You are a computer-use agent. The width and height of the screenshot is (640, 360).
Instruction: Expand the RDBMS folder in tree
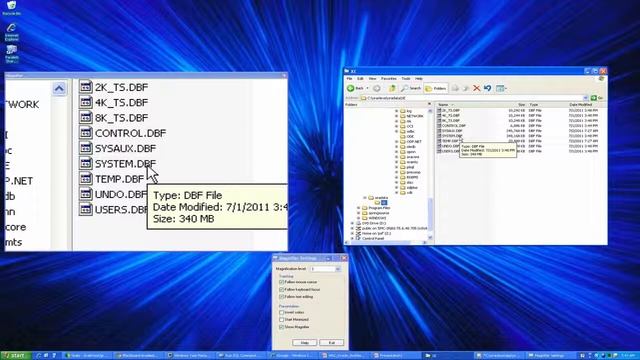(x=396, y=177)
